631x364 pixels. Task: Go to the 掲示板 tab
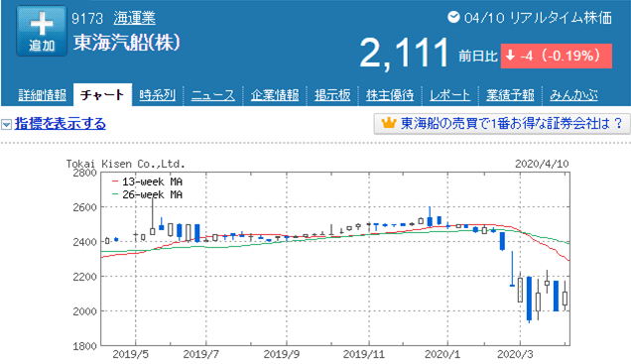pyautogui.click(x=332, y=95)
